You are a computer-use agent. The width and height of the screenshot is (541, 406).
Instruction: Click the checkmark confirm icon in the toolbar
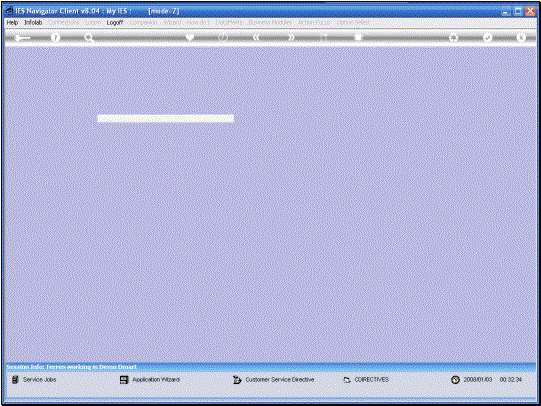click(x=487, y=37)
